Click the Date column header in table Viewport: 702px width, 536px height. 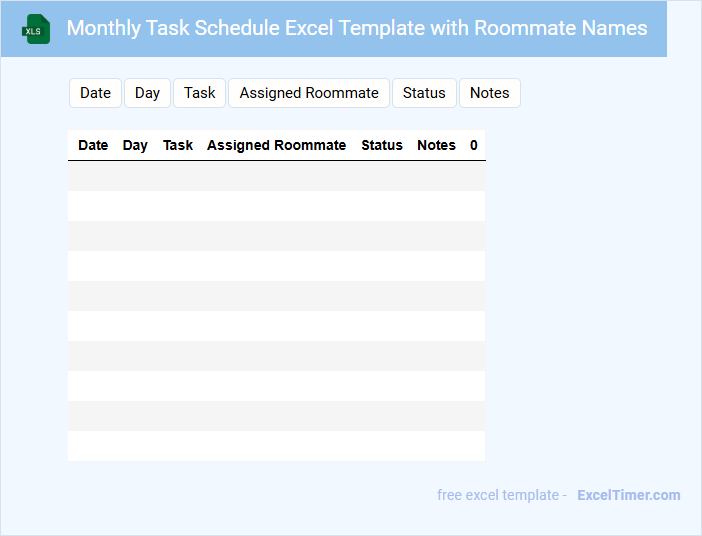pyautogui.click(x=93, y=145)
